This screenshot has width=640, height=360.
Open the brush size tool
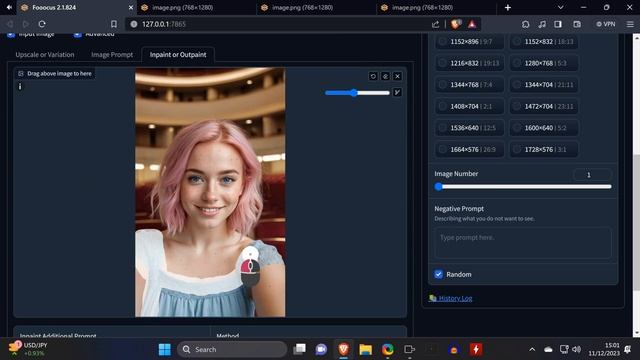point(397,93)
